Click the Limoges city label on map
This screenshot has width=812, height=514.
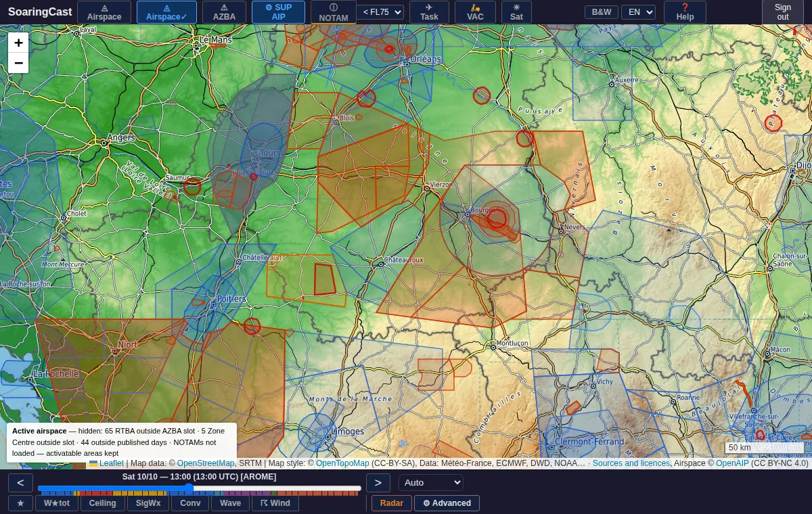click(x=347, y=431)
